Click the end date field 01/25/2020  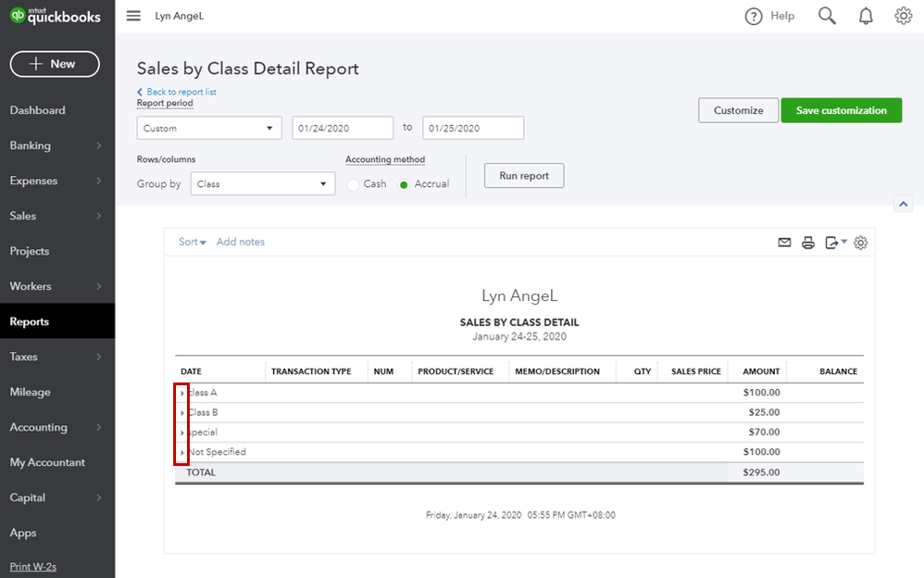point(473,128)
